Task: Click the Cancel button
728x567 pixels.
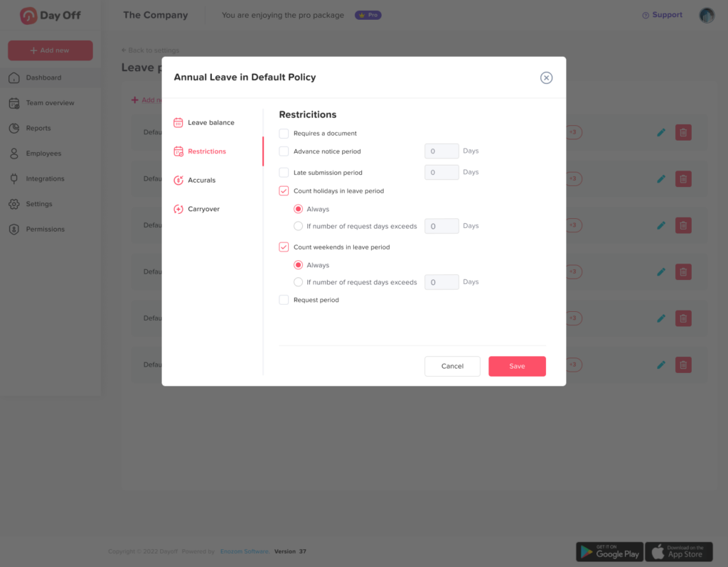Action: click(x=452, y=366)
